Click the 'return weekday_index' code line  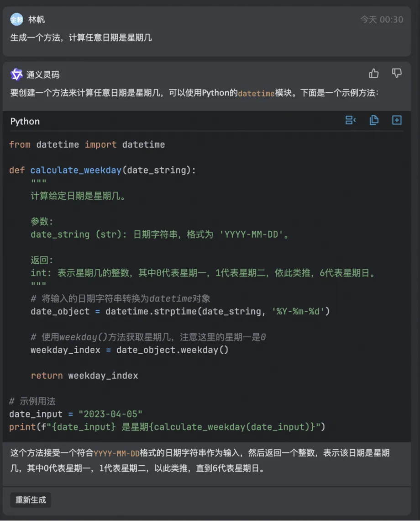tap(84, 376)
